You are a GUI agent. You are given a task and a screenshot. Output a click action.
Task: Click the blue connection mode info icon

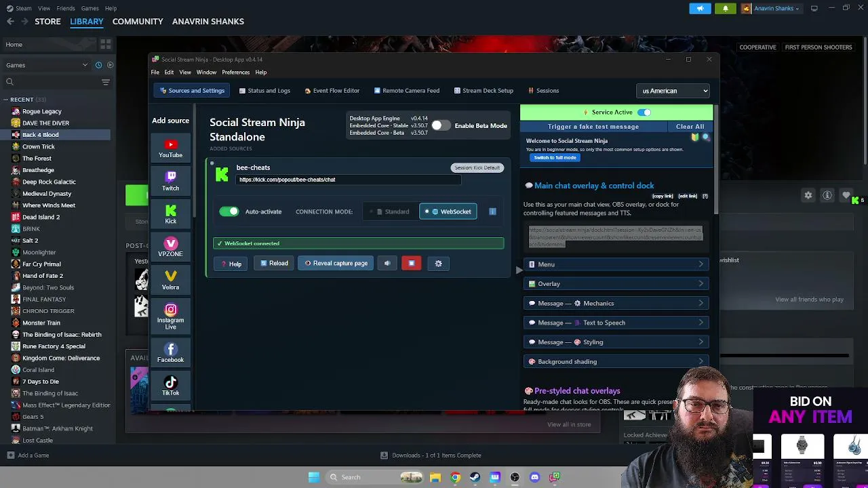coord(492,211)
